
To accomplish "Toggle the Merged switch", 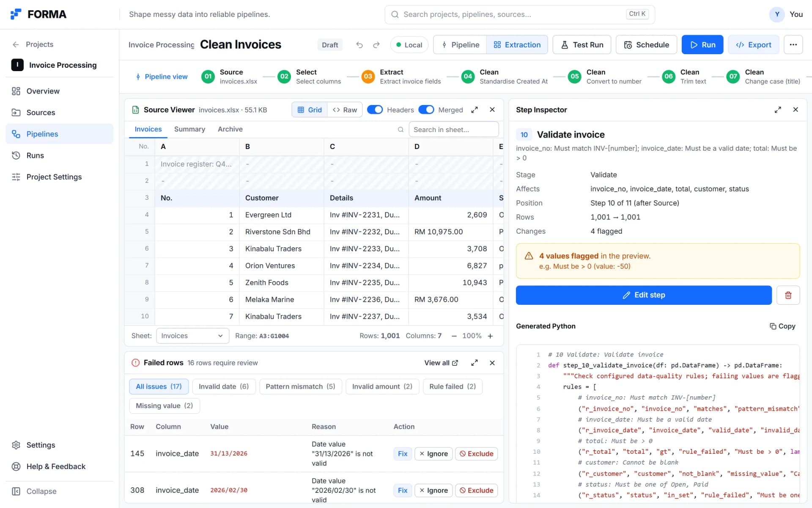I will 426,110.
